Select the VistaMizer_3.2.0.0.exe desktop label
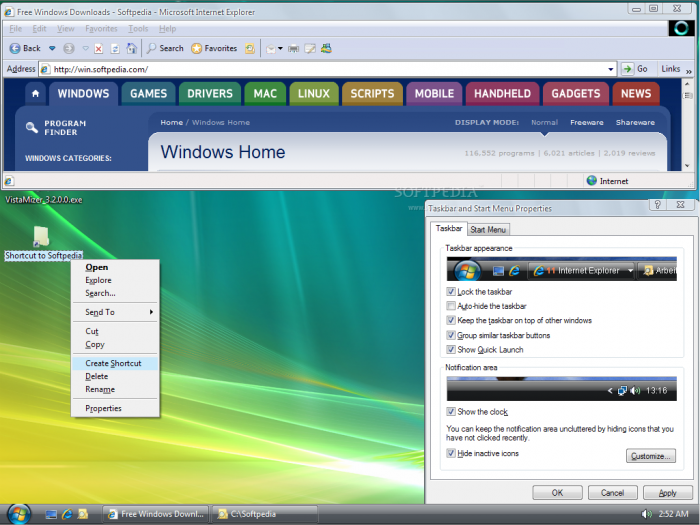700x525 pixels. click(x=44, y=200)
